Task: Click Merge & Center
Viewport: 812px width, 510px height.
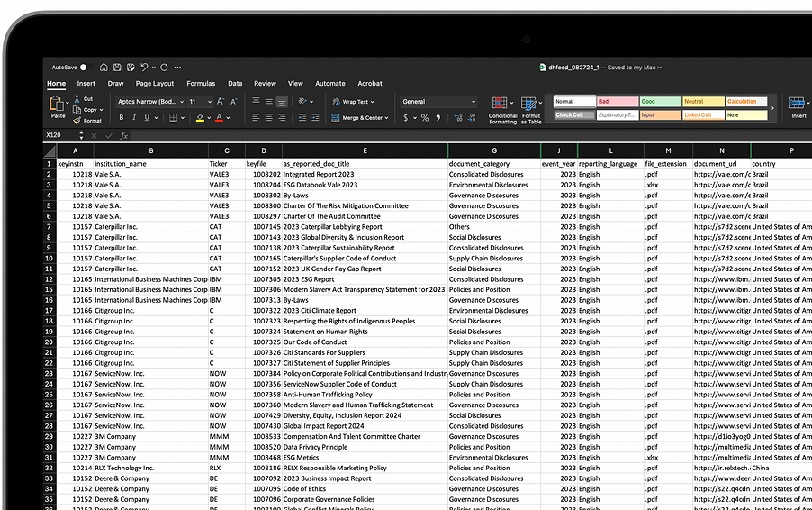Action: tap(359, 118)
